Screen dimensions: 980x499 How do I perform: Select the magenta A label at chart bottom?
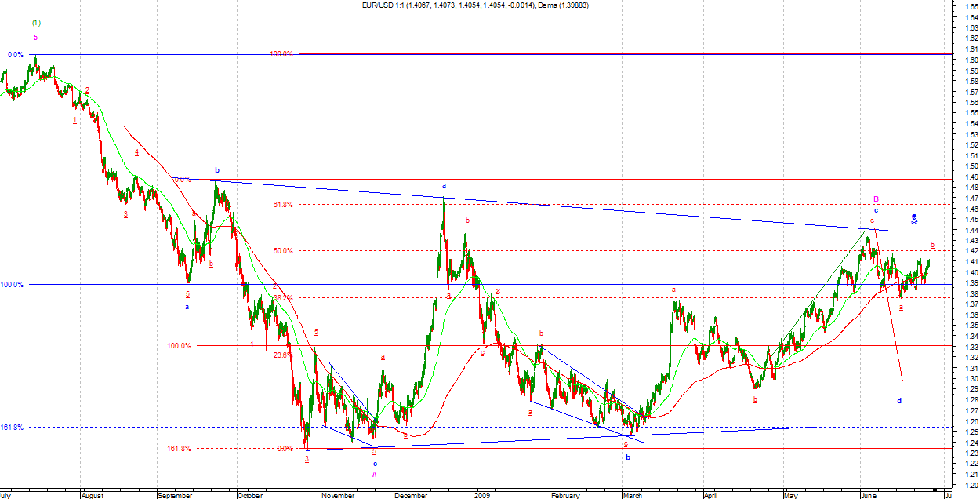(x=375, y=474)
